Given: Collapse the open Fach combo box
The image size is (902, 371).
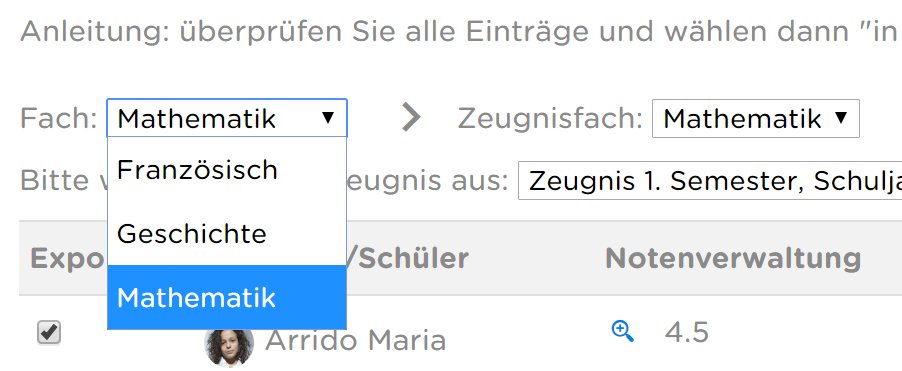Looking at the screenshot, I should (227, 118).
